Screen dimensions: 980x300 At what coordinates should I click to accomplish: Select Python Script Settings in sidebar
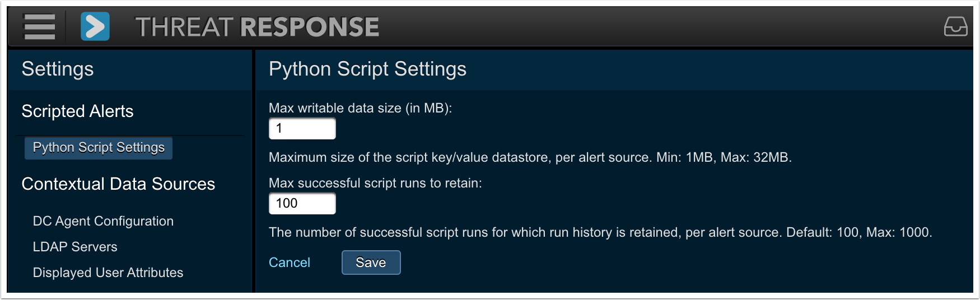(99, 148)
